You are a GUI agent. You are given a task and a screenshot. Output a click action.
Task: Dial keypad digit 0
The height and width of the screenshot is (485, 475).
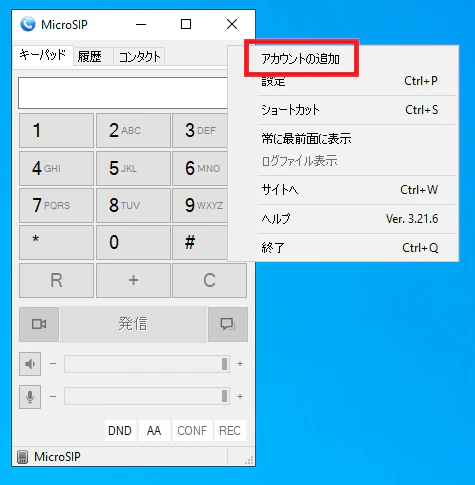click(133, 242)
